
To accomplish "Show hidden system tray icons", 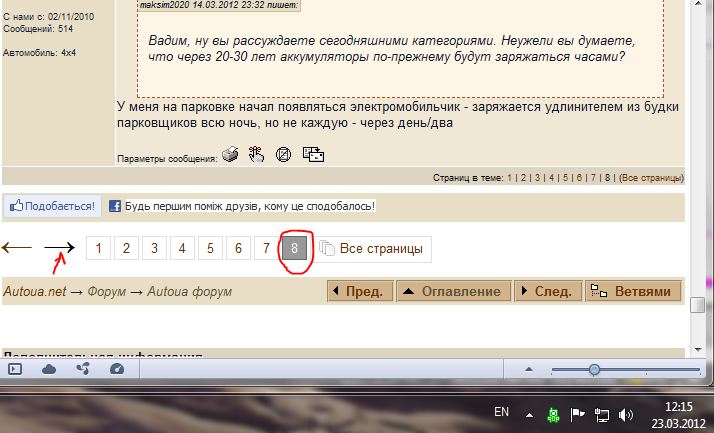I will 530,413.
